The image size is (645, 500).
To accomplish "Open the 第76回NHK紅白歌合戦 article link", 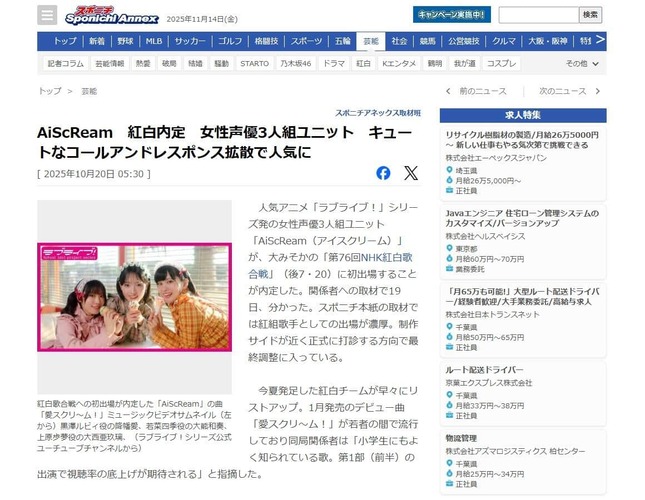I will 330,266.
